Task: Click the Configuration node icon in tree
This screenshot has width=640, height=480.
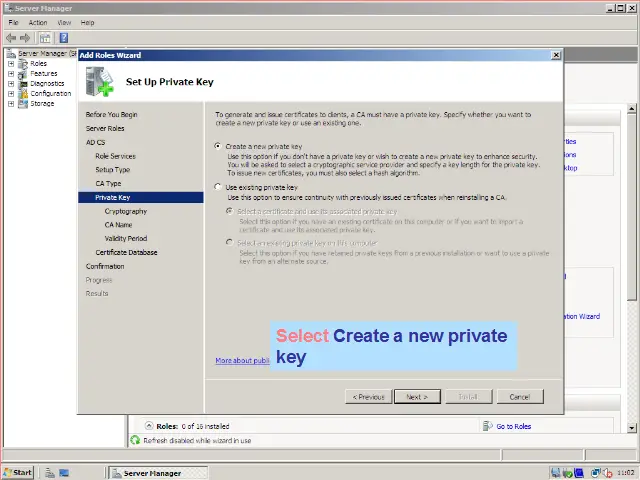Action: (23, 93)
